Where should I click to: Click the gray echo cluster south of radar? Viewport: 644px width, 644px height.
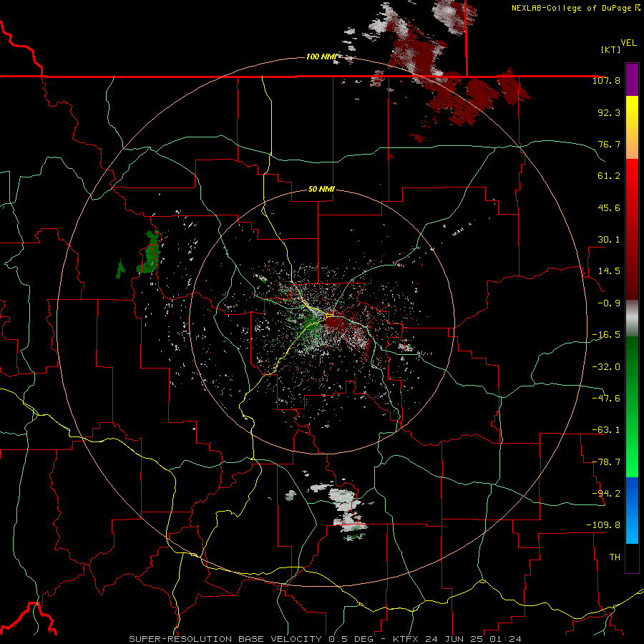coord(346,509)
